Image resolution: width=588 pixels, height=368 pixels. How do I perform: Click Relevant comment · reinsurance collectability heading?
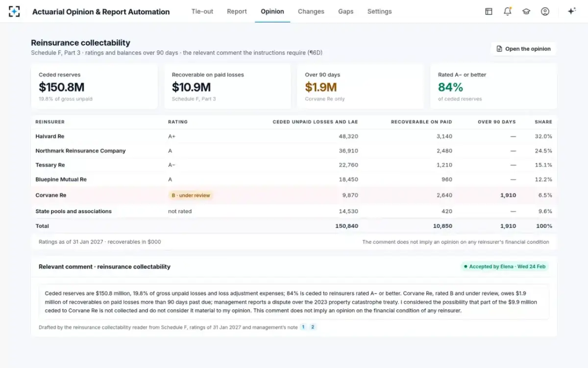coord(104,267)
